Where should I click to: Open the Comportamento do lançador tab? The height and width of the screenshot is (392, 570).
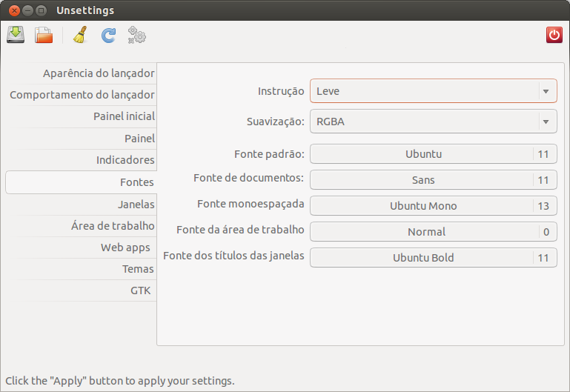(x=82, y=95)
